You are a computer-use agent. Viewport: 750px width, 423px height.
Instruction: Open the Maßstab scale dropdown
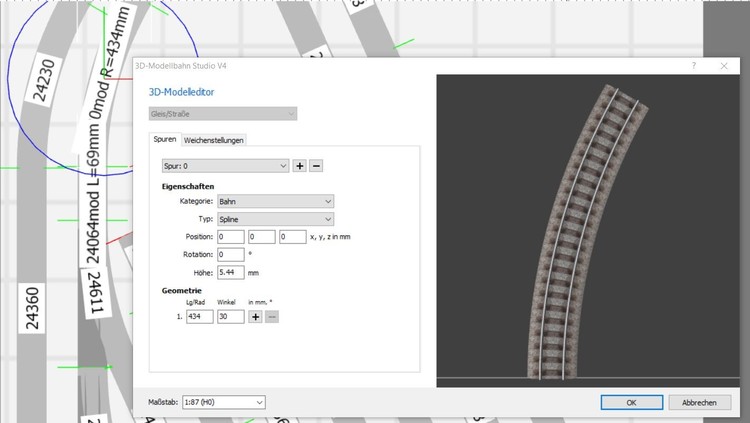222,402
